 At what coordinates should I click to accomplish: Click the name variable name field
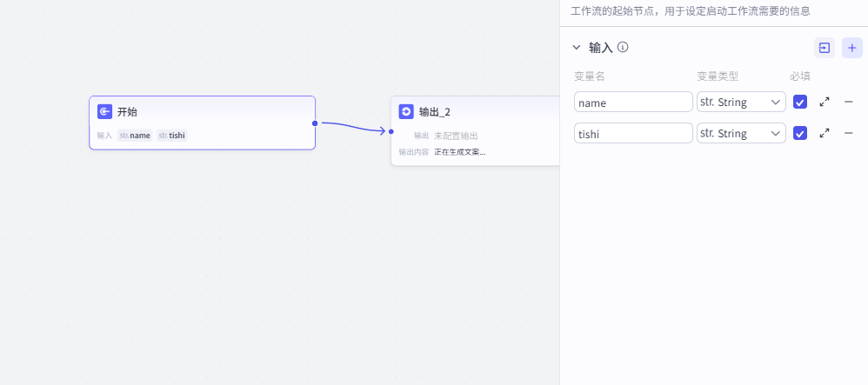point(633,102)
